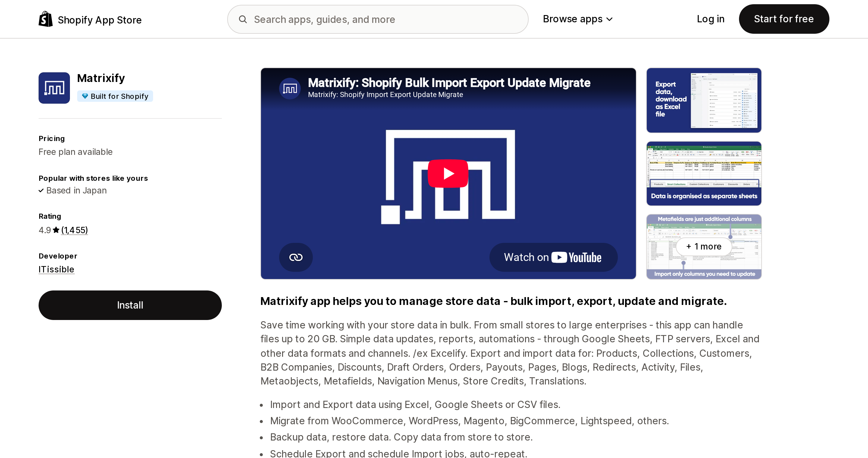Screen dimensions: 868x458
Task: Click the Free plan available text
Action: point(75,152)
